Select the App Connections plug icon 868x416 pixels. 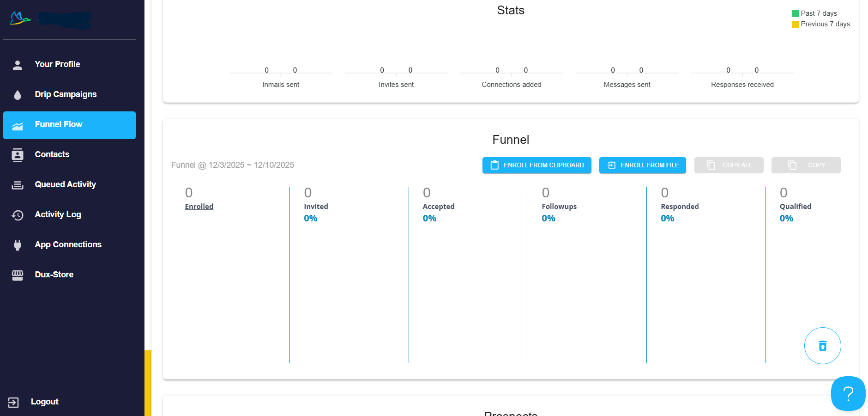tap(18, 245)
